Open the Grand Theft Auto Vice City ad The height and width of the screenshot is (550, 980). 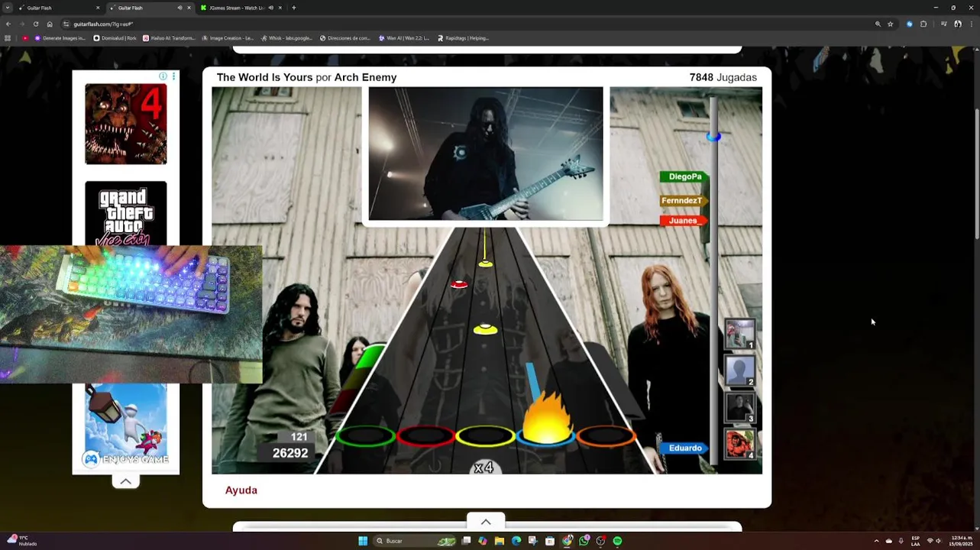pyautogui.click(x=126, y=213)
